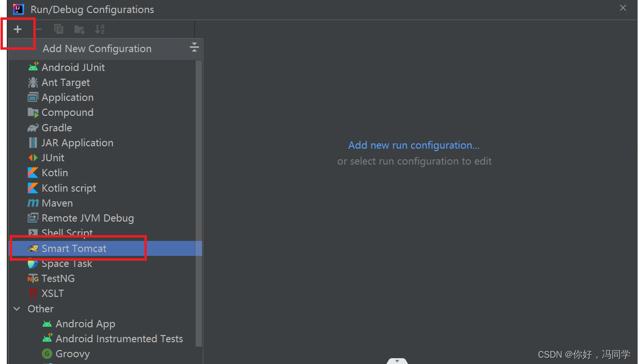This screenshot has height=364, width=638.
Task: Click the Kotlin script icon
Action: (x=33, y=188)
